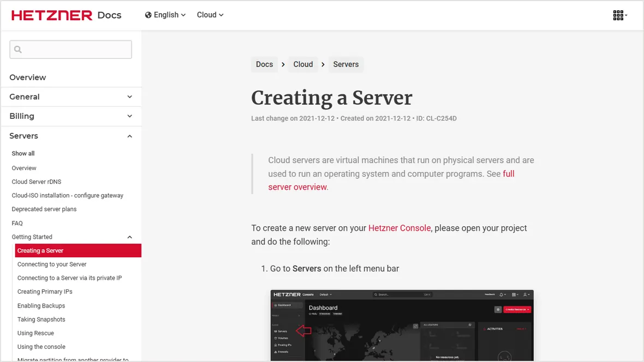644x362 pixels.
Task: Open the apps grid menu icon
Action: click(619, 15)
